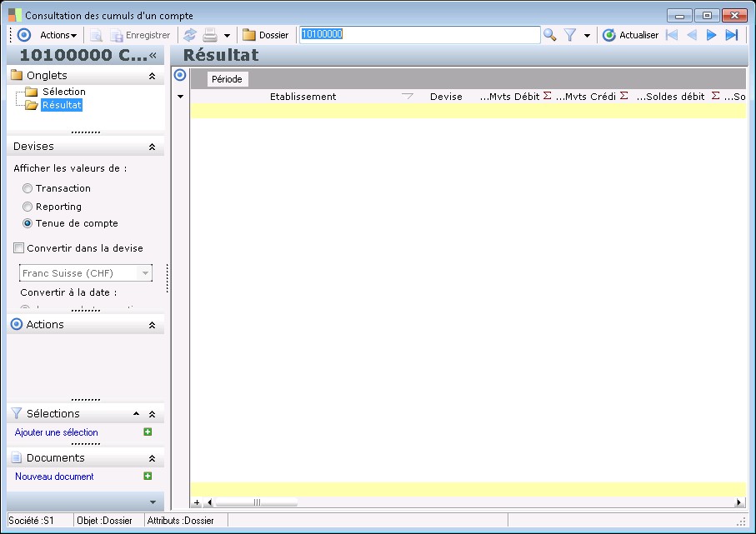Image resolution: width=756 pixels, height=534 pixels.
Task: Click the account number field with 10100000
Action: 419,35
